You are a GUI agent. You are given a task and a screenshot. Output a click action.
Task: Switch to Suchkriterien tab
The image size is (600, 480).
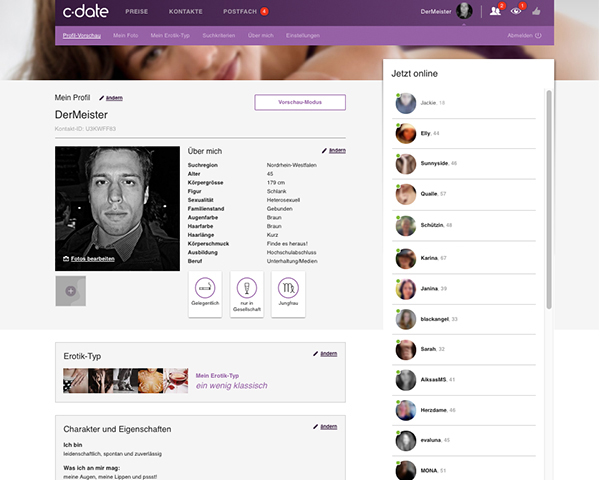coord(219,36)
